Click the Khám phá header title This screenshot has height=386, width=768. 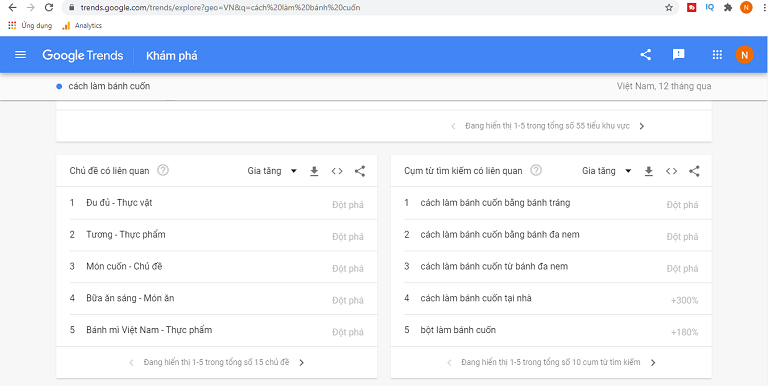click(171, 56)
